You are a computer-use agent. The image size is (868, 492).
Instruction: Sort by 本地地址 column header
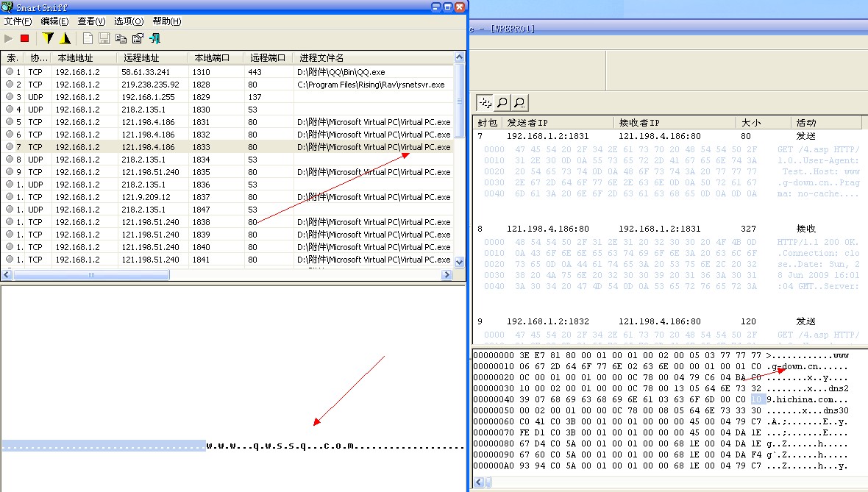84,57
